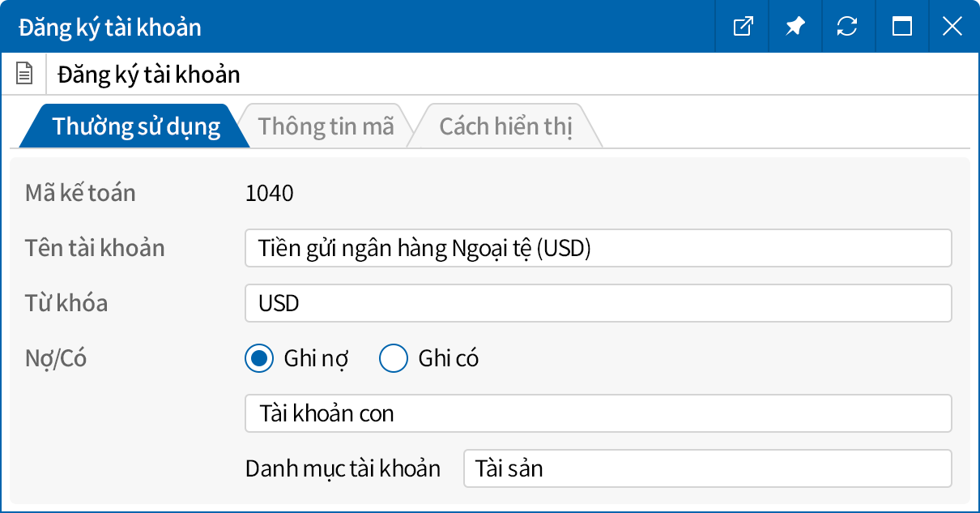Screen dimensions: 980x513
Task: Click the Từ khóa field containing USD
Action: coord(599,303)
